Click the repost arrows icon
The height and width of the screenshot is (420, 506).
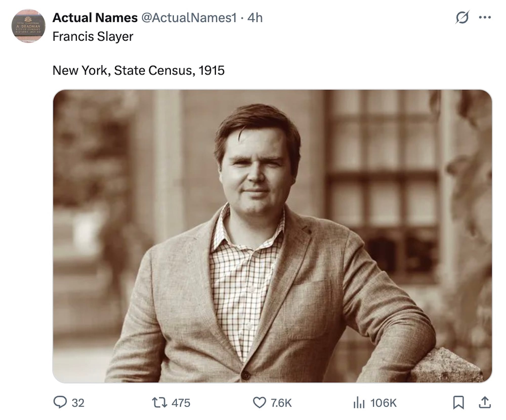click(x=159, y=403)
